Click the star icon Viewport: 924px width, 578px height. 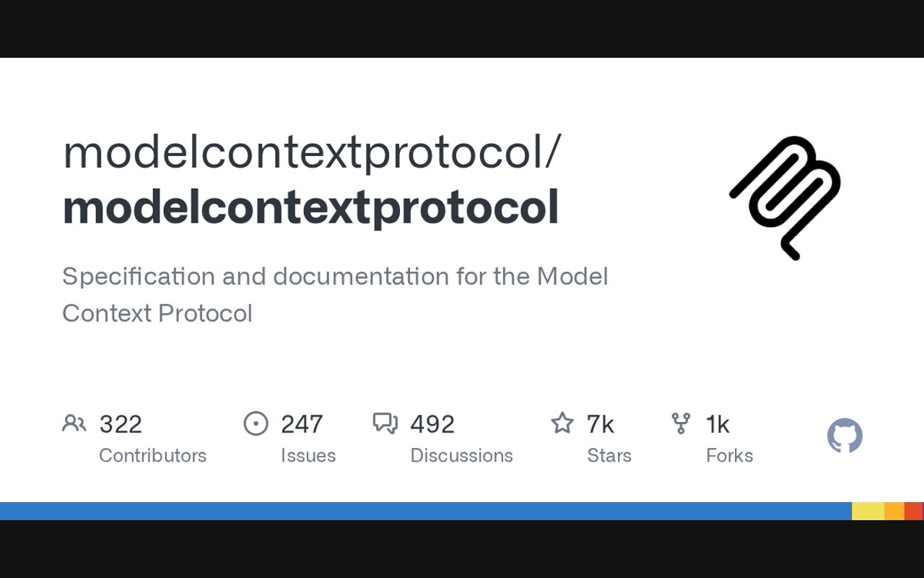[x=562, y=423]
